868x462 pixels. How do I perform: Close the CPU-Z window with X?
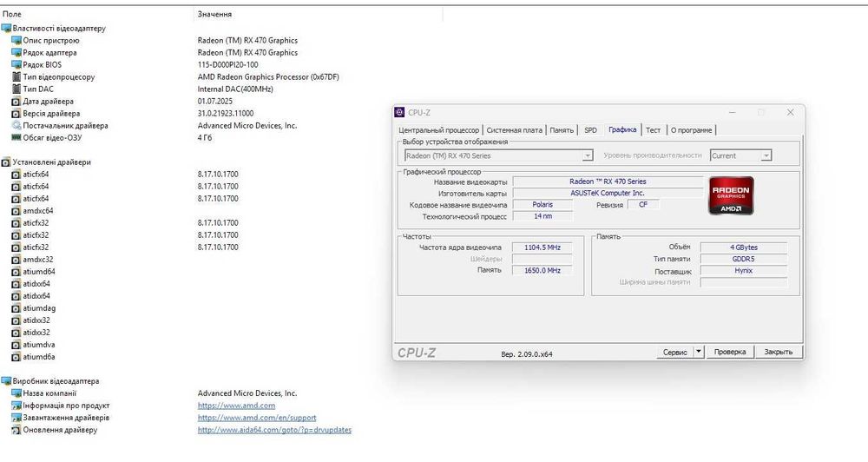click(x=791, y=112)
